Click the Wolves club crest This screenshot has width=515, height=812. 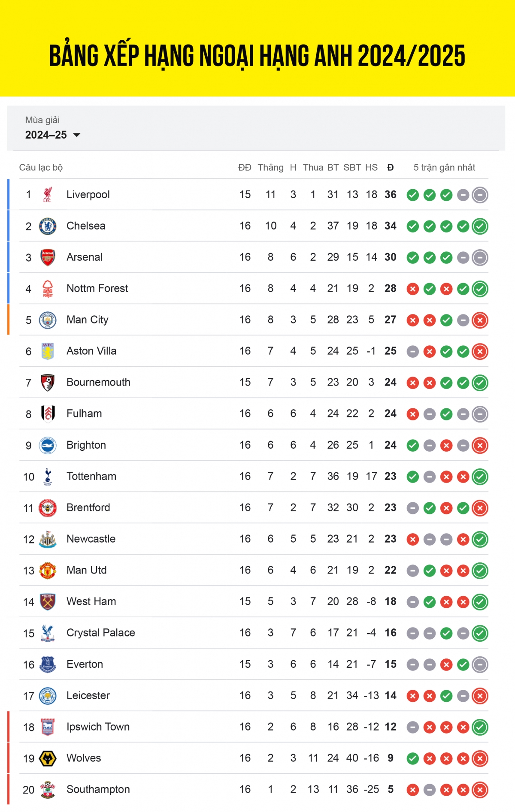tap(48, 758)
